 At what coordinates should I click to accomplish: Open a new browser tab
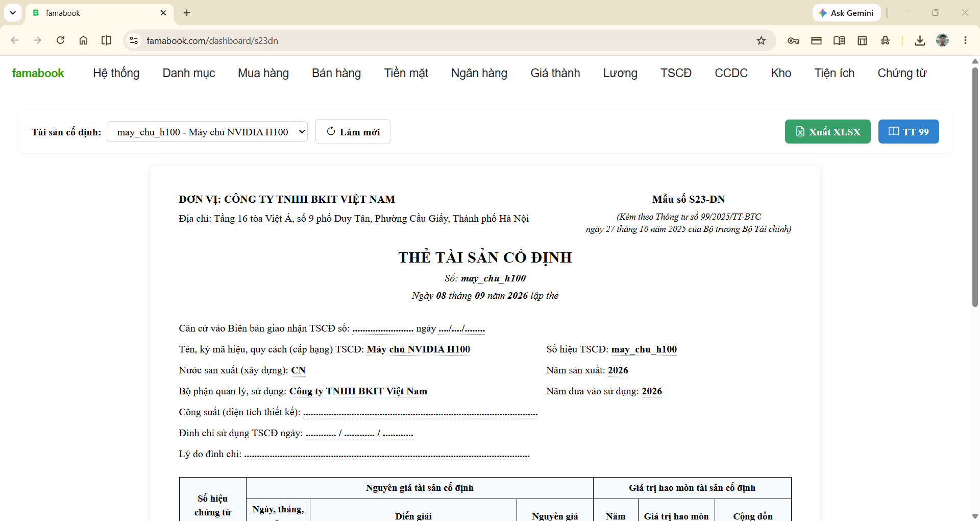(x=187, y=13)
